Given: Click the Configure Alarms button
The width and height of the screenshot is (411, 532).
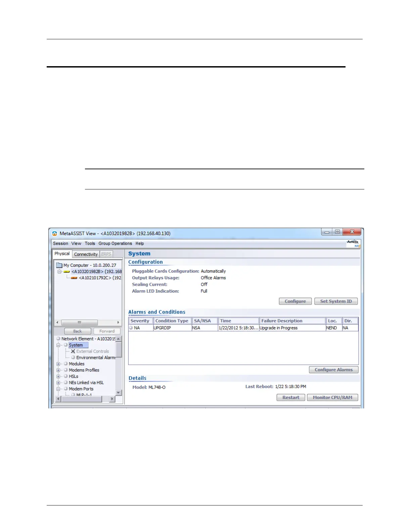Looking at the screenshot, I should [x=333, y=370].
